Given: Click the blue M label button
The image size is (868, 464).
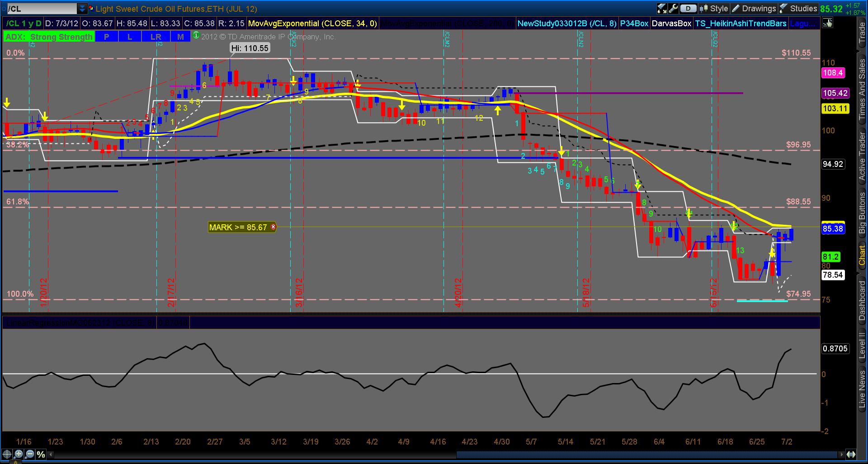Looking at the screenshot, I should coord(181,37).
